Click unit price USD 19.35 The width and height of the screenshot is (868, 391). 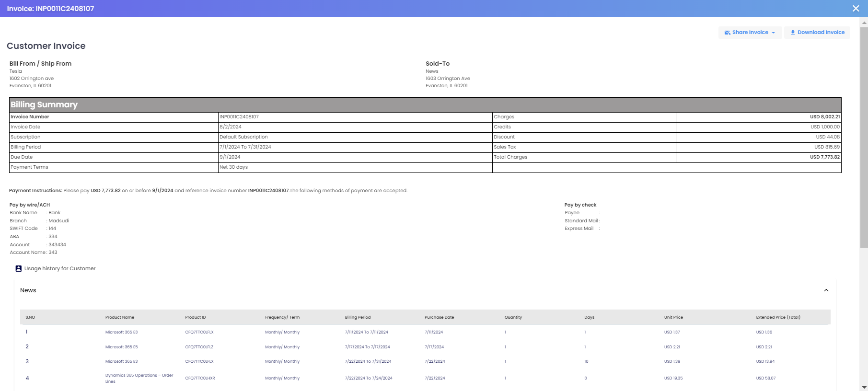pyautogui.click(x=673, y=378)
